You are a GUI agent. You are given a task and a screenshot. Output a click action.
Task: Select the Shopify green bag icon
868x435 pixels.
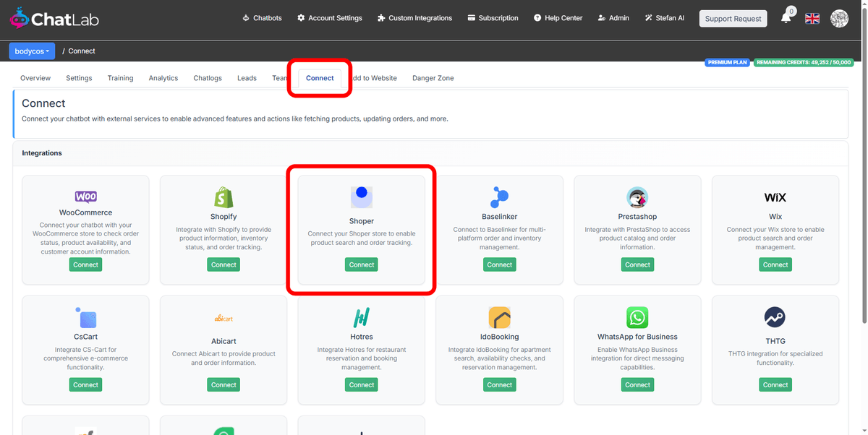click(223, 196)
